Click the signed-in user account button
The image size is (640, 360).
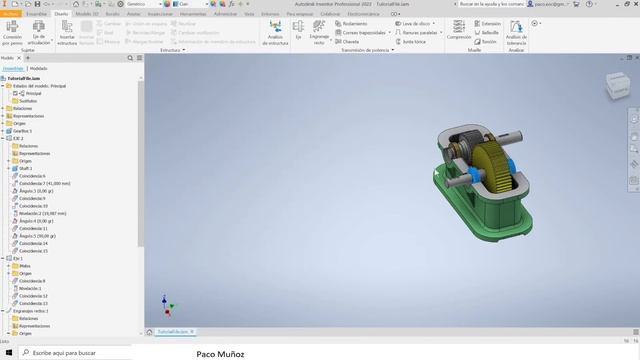[x=548, y=4]
